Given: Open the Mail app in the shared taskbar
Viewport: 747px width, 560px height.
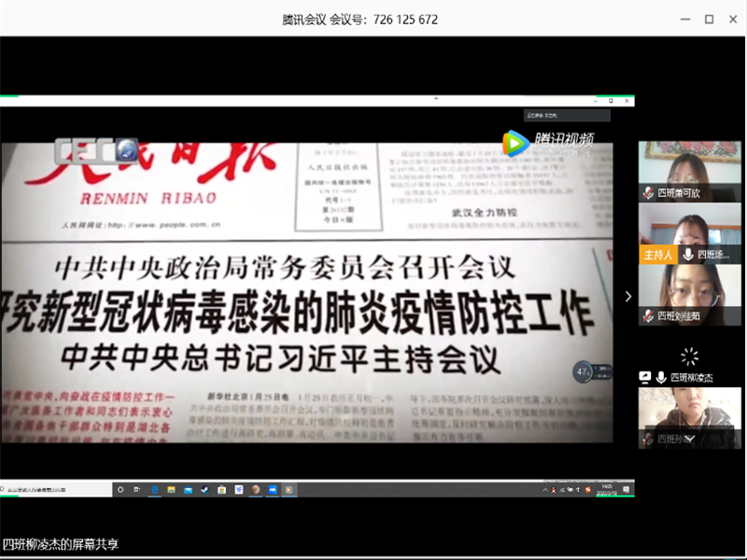Looking at the screenshot, I should coord(189,489).
